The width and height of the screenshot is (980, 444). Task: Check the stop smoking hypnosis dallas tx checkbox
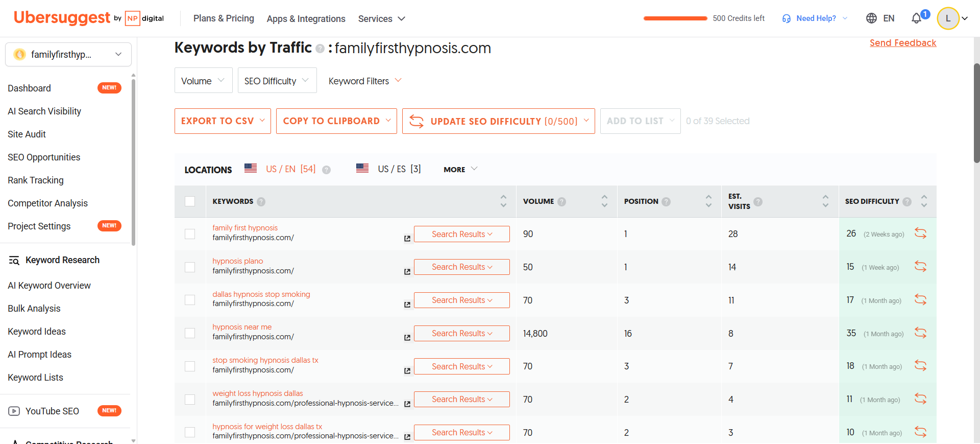(190, 366)
